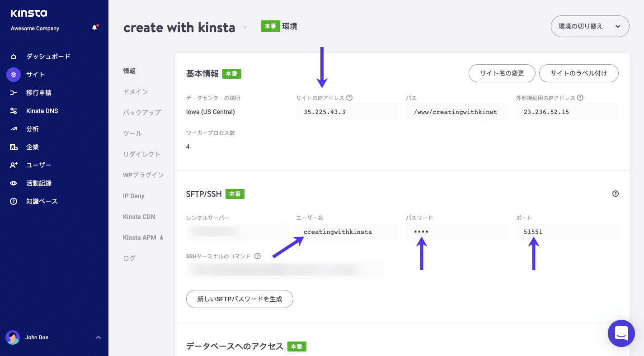Open the chat support bubble
This screenshot has width=644, height=356.
coord(621,333)
